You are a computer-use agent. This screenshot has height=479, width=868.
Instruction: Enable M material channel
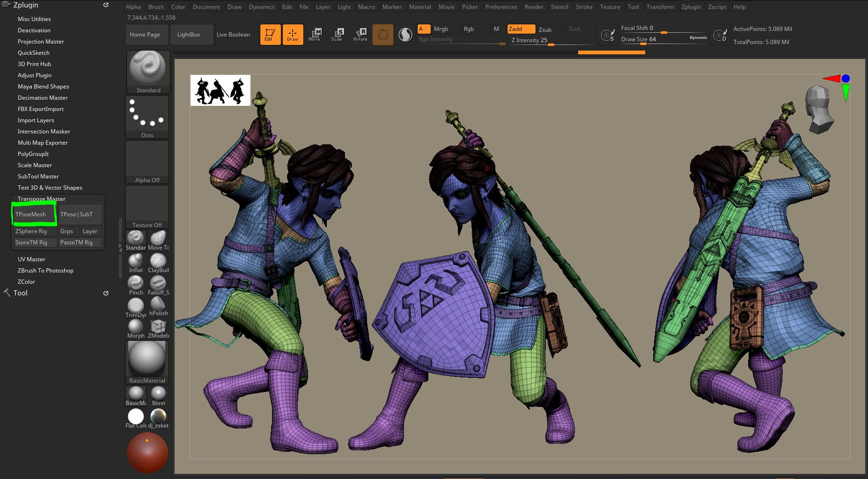[496, 29]
